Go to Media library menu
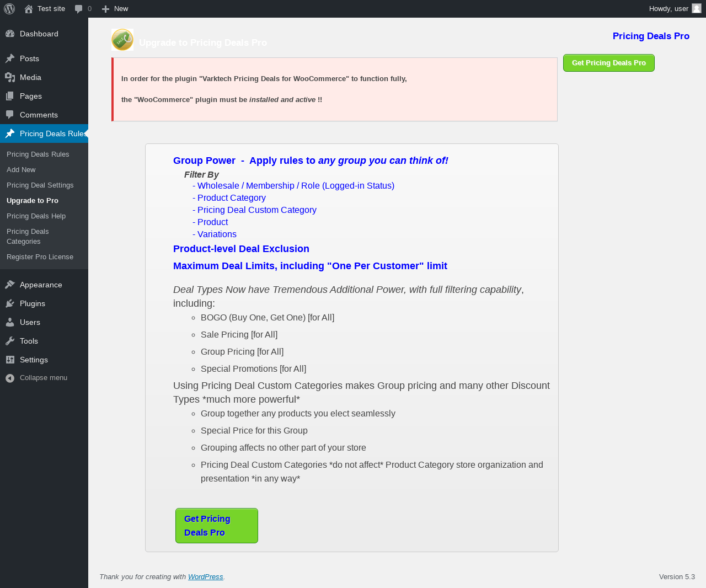 point(44,77)
